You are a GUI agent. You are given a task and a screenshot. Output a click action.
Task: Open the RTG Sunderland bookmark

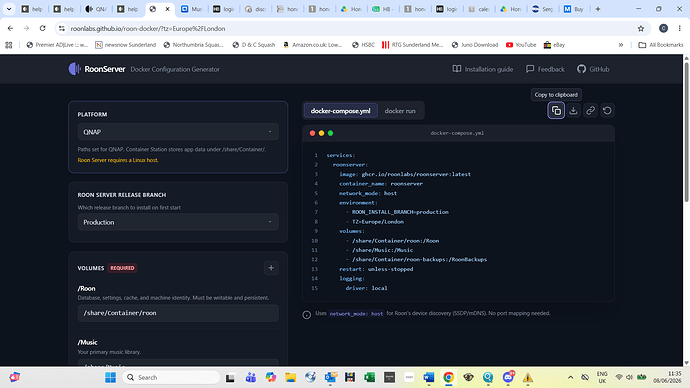tap(413, 45)
